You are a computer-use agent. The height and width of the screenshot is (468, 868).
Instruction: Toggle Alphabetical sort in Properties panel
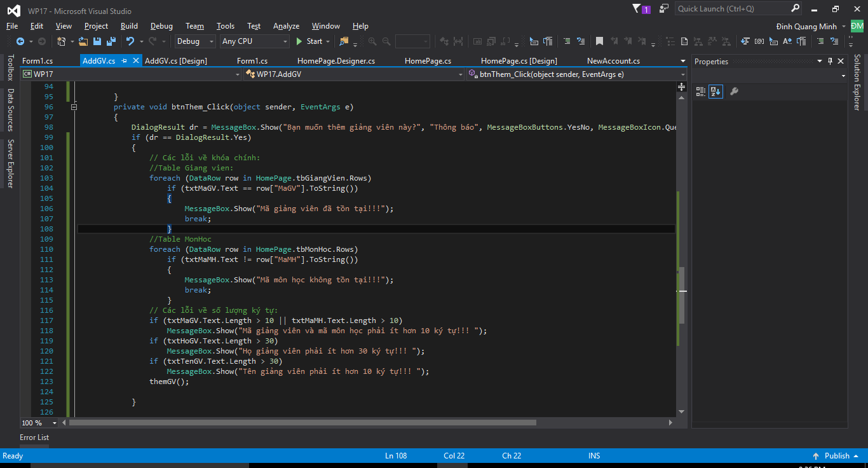(715, 92)
